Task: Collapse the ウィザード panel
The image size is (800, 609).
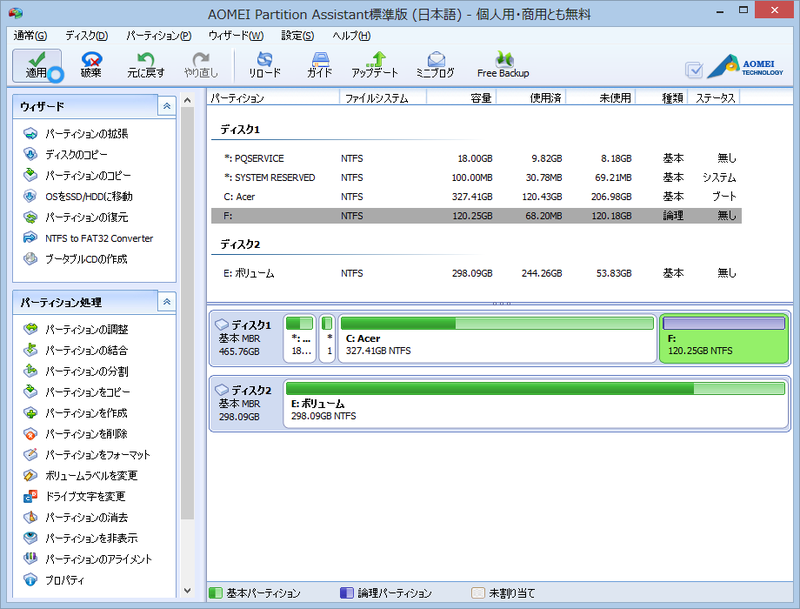Action: point(166,106)
